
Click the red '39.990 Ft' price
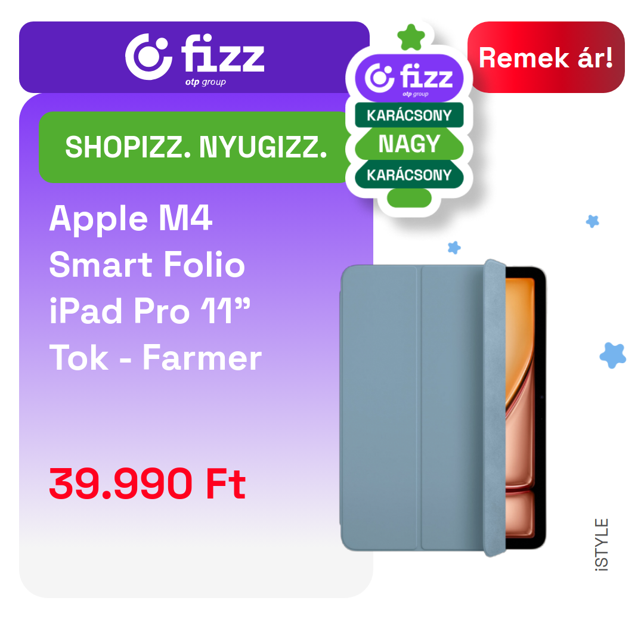147,484
